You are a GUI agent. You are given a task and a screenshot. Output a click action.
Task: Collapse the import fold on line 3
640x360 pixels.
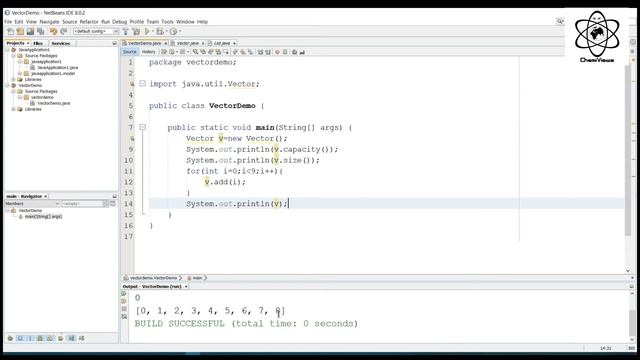click(142, 83)
